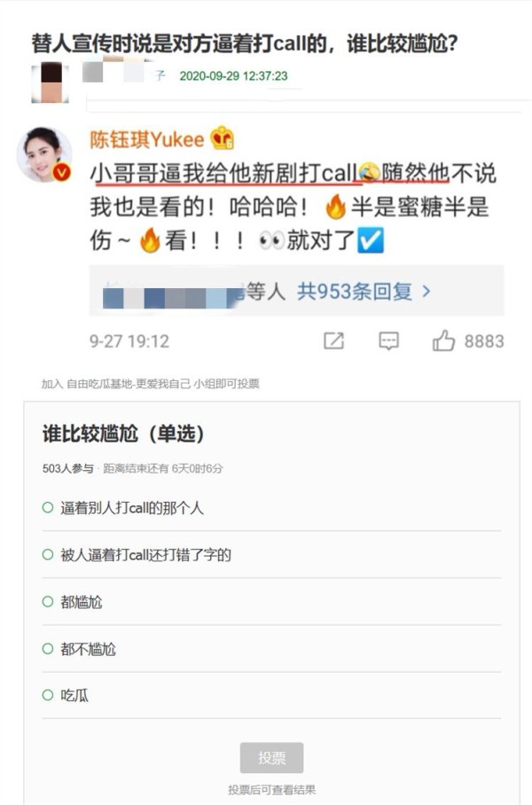Submit vote with the 投票 button

pos(271,757)
